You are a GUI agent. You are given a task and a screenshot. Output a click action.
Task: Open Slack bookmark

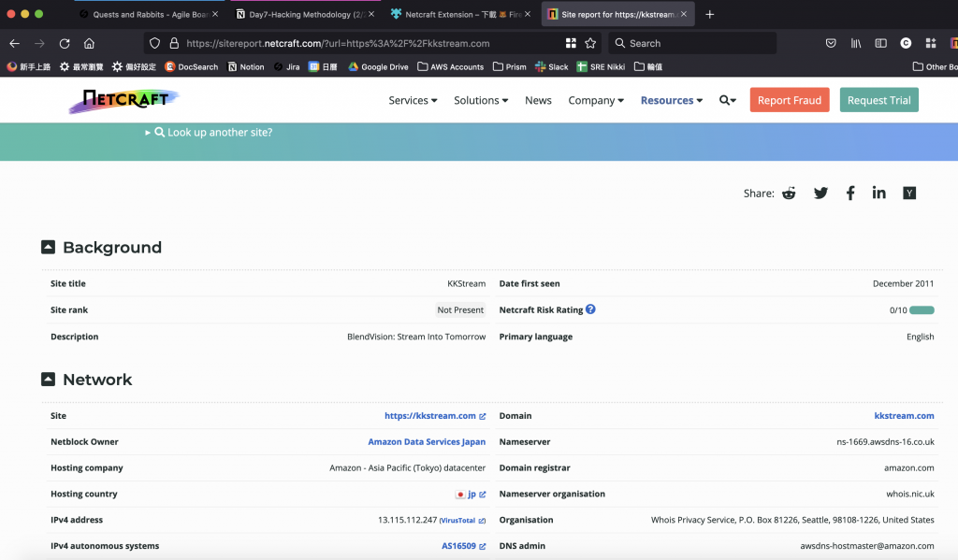[x=552, y=66]
